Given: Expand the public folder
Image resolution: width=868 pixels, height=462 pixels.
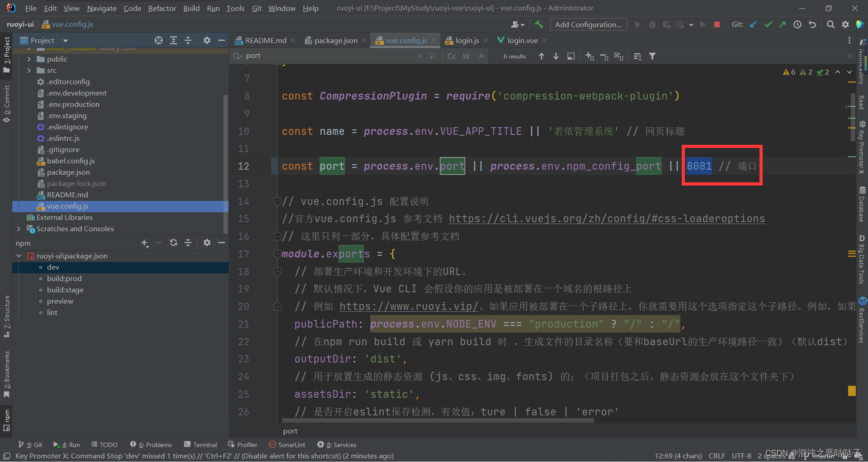Looking at the screenshot, I should pyautogui.click(x=29, y=59).
